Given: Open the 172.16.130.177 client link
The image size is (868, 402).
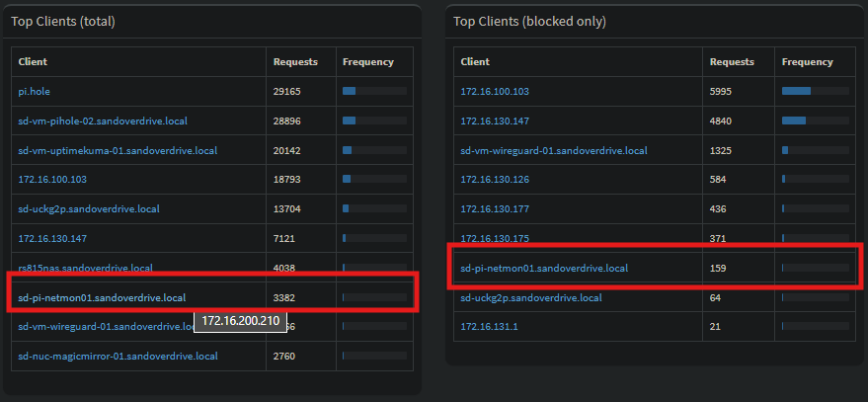Looking at the screenshot, I should click(495, 208).
